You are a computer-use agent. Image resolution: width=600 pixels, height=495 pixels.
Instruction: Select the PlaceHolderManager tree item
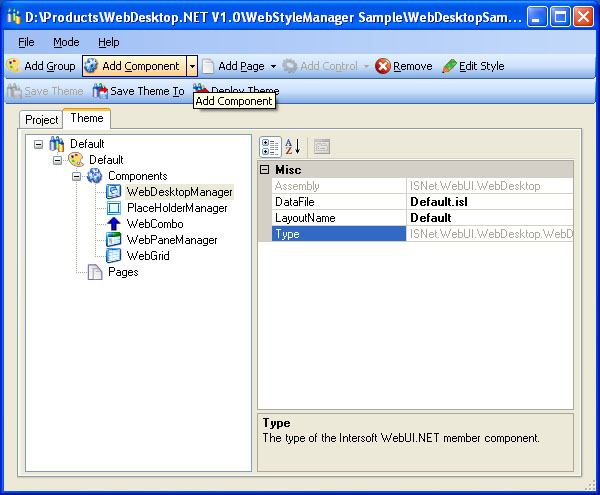pos(176,208)
